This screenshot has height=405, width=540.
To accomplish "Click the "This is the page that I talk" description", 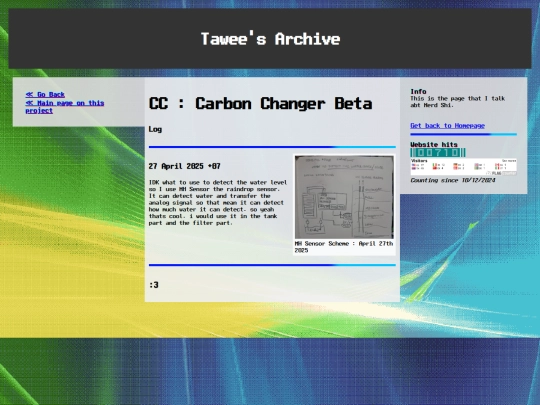I will tap(457, 102).
